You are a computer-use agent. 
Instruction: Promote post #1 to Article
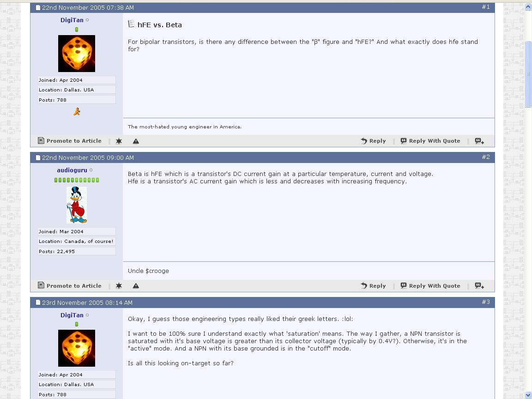coord(70,141)
